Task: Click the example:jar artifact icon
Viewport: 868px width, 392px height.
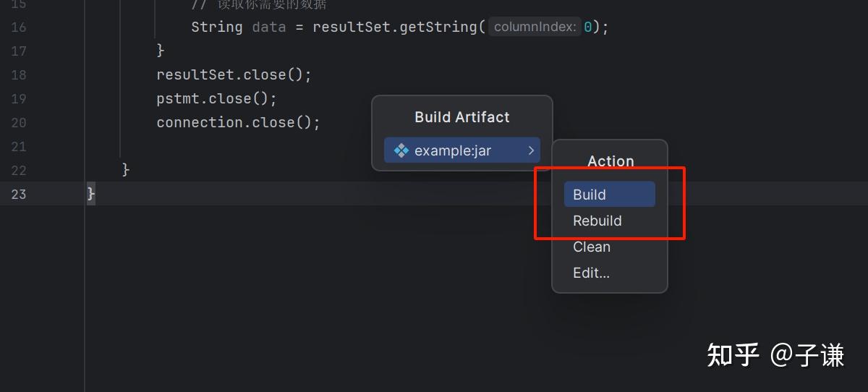Action: point(401,150)
